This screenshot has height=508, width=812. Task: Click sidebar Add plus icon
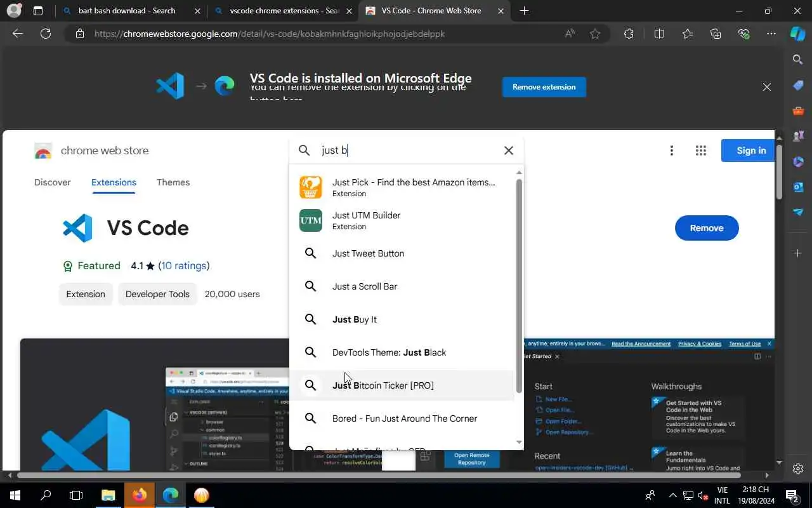(798, 253)
